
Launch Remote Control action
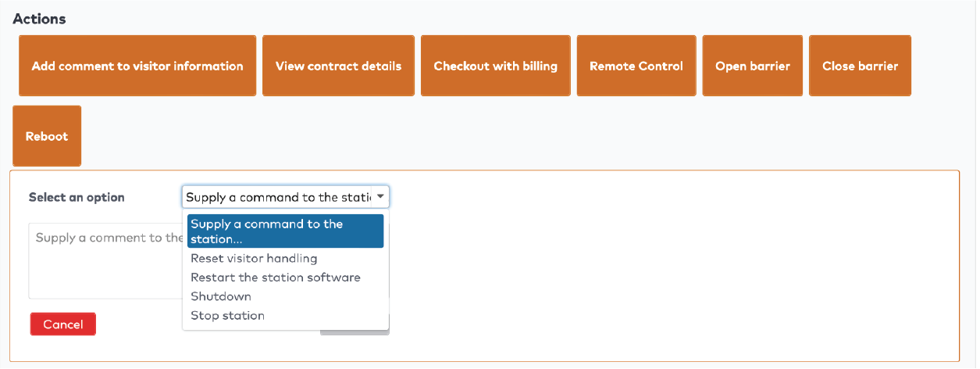point(636,66)
